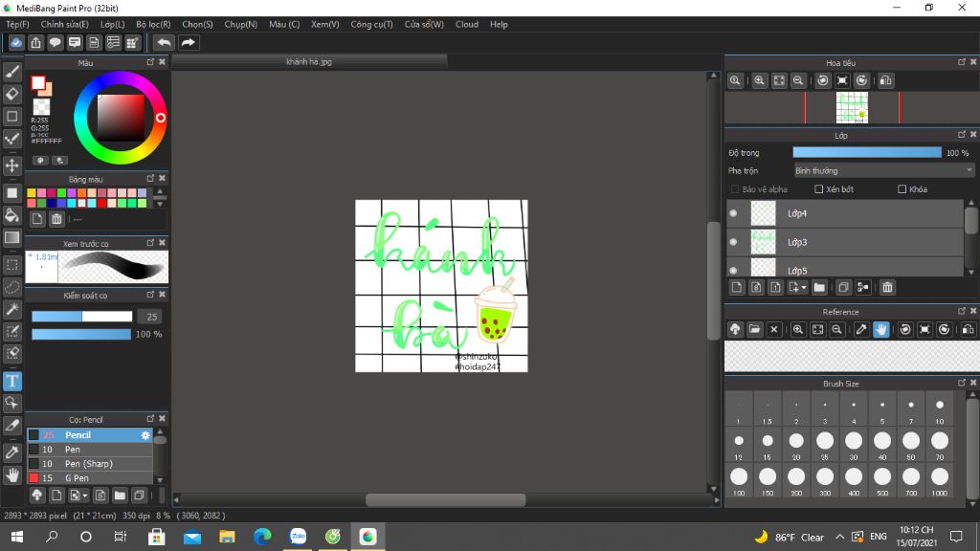Screen dimensions: 980x551
Task: Create a new layer folder
Action: 819,287
